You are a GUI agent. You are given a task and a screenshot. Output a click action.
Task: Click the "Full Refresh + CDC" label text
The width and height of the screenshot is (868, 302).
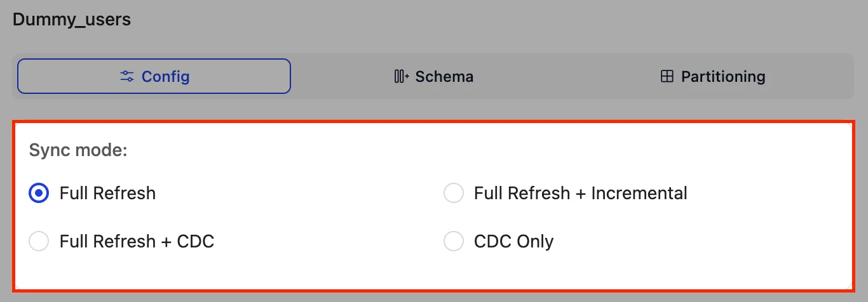coord(137,242)
